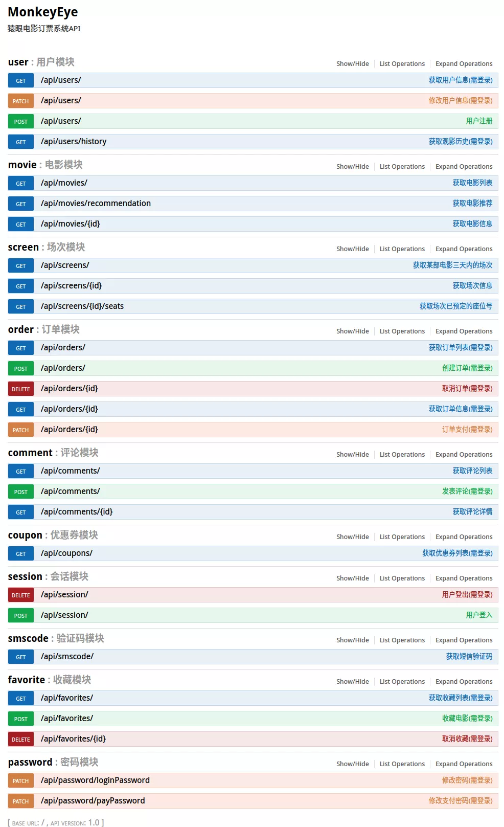This screenshot has width=504, height=827.
Task: Click the 获取订单信息(需登录) description link
Action: point(461,409)
